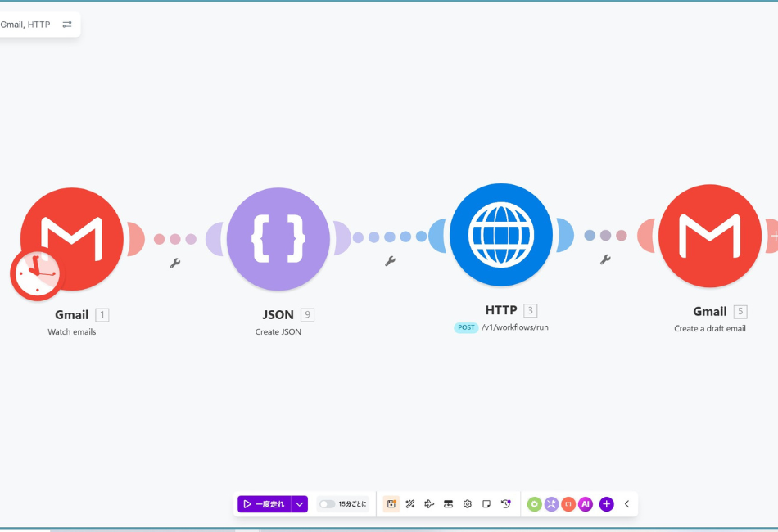The height and width of the screenshot is (532, 778).
Task: Click the Gmail module number 1
Action: 102,315
